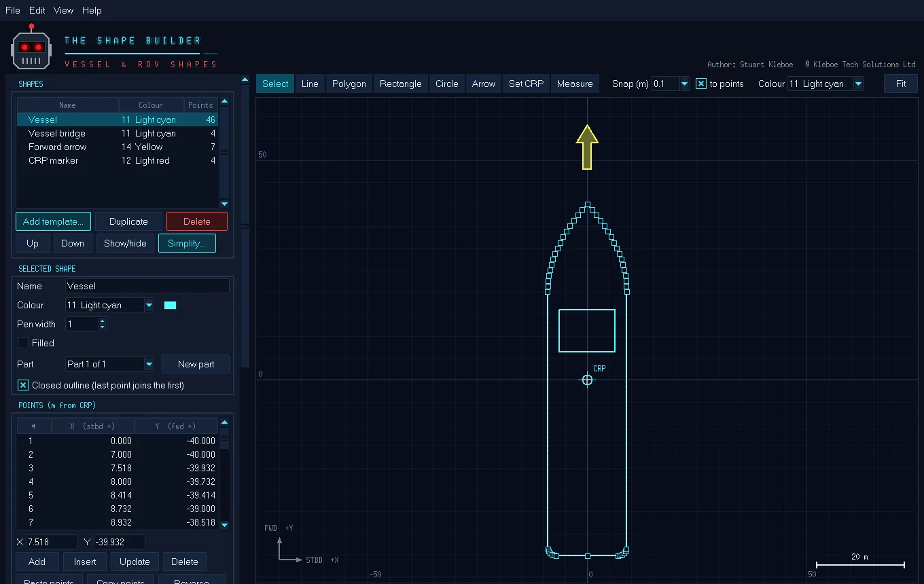Open the View menu
924x584 pixels.
[63, 10]
